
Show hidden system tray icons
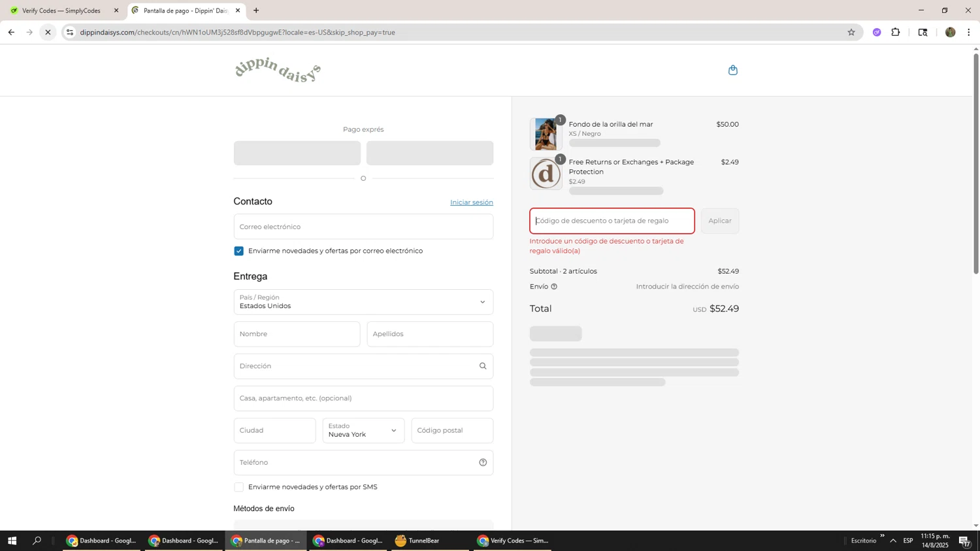coord(893,541)
